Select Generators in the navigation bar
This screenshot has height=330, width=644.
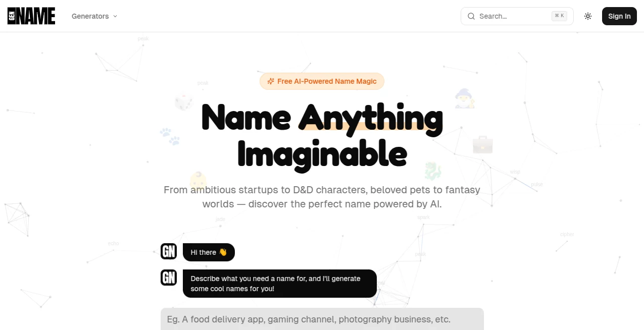(90, 16)
